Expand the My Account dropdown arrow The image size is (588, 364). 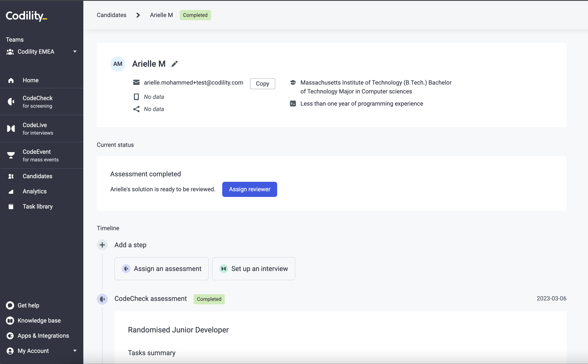pyautogui.click(x=75, y=351)
